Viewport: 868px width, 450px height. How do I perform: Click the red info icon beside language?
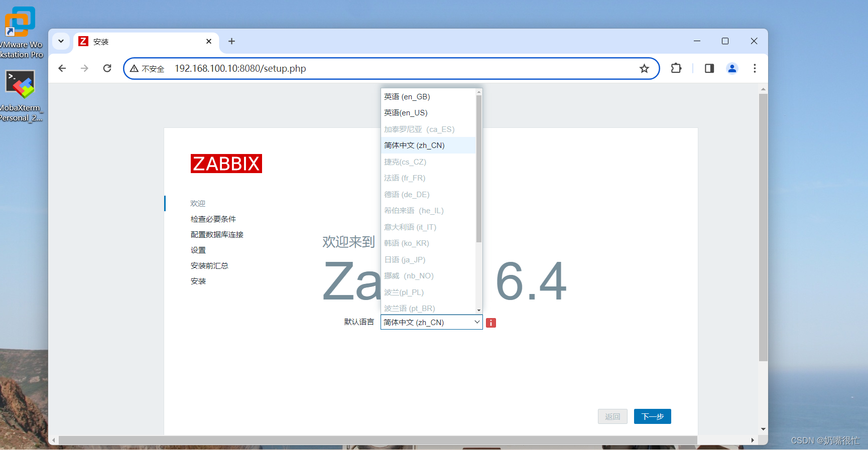tap(491, 323)
